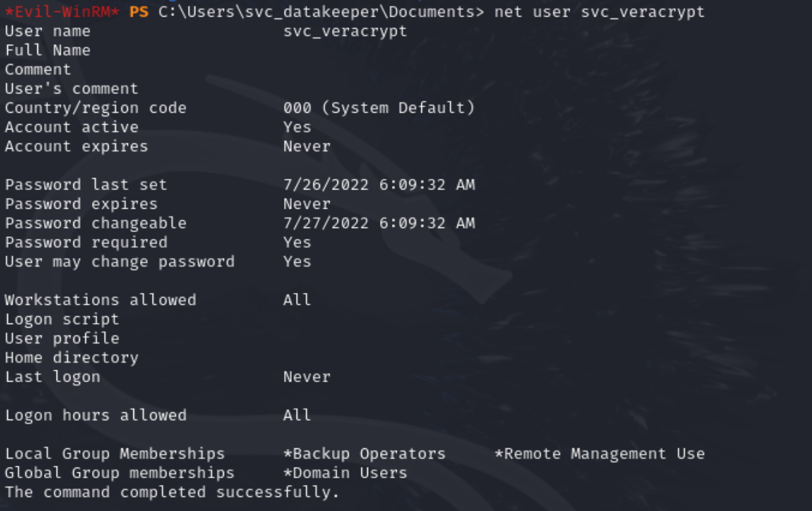812x511 pixels.
Task: Click the Password changeable date value
Action: (379, 223)
